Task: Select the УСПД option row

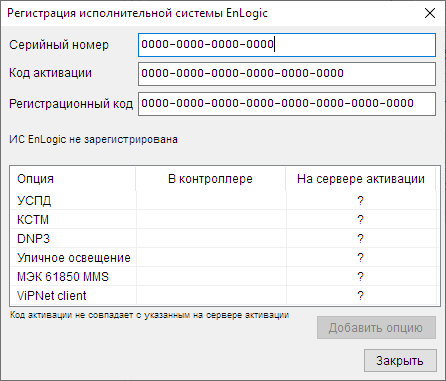Action: (224, 201)
